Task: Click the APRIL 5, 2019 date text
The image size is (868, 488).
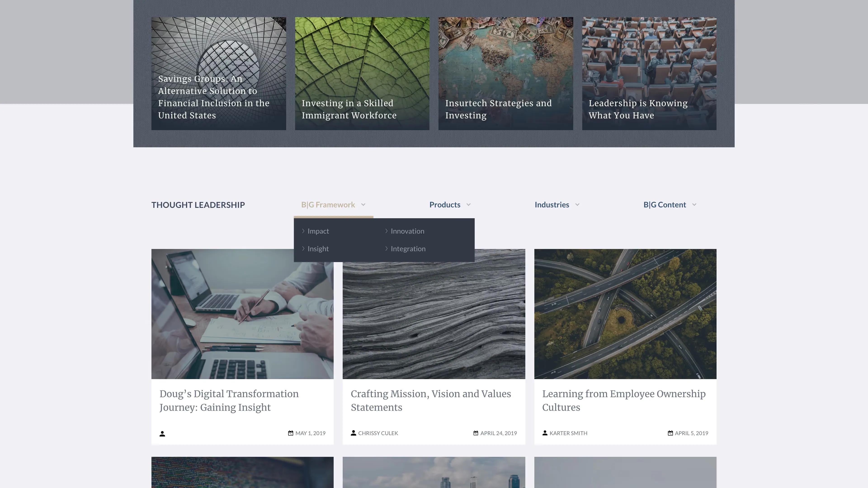Action: point(691,433)
